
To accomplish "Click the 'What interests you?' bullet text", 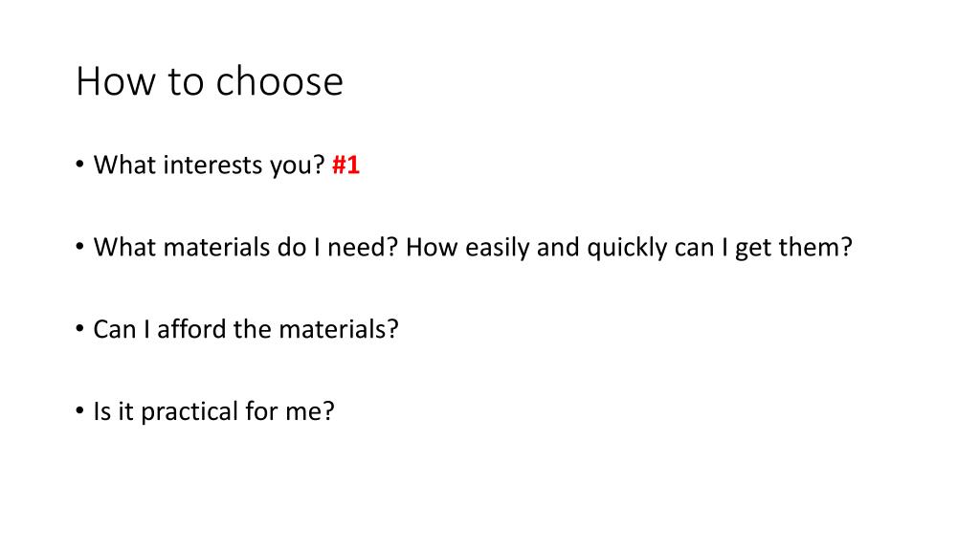I will pos(210,165).
